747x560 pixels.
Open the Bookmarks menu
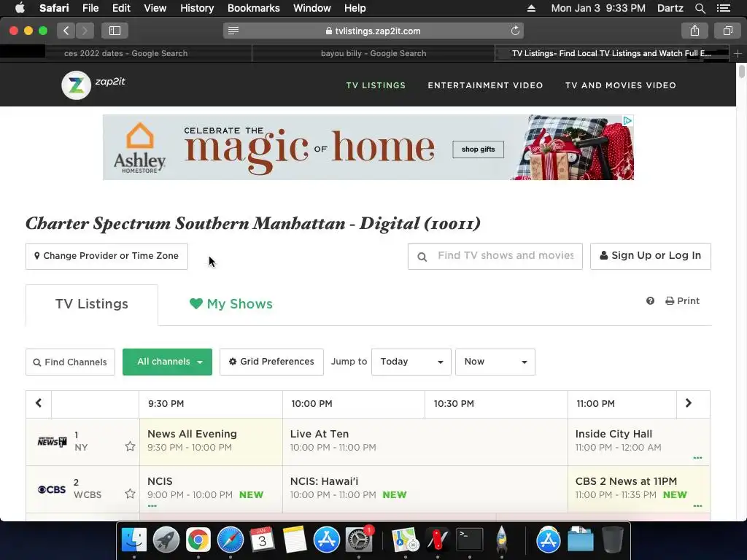click(253, 8)
